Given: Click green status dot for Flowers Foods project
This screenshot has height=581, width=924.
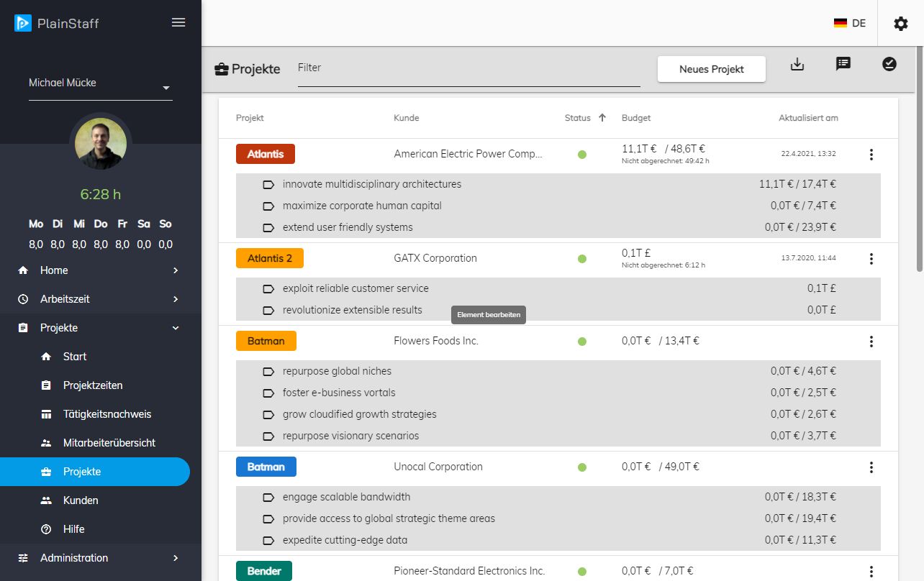Looking at the screenshot, I should click(x=582, y=342).
